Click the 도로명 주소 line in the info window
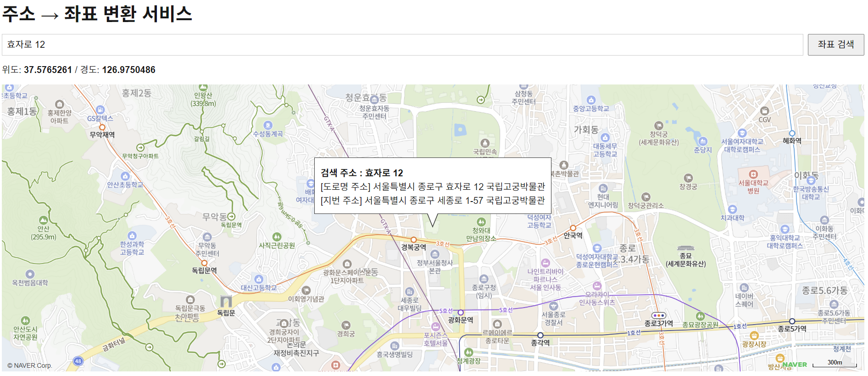This screenshot has height=376, width=868. (x=433, y=186)
